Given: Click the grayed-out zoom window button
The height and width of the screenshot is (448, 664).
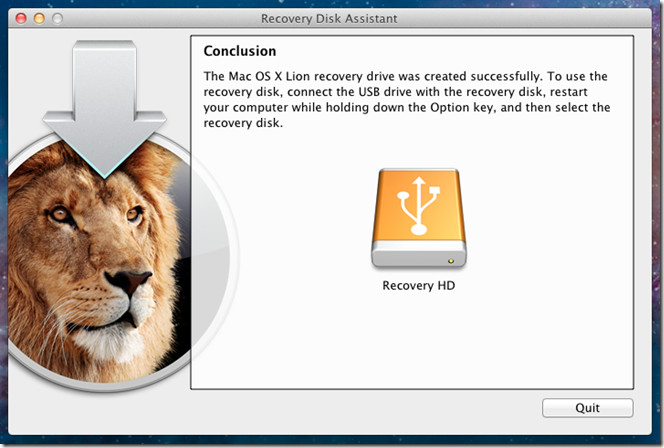Looking at the screenshot, I should 58,18.
